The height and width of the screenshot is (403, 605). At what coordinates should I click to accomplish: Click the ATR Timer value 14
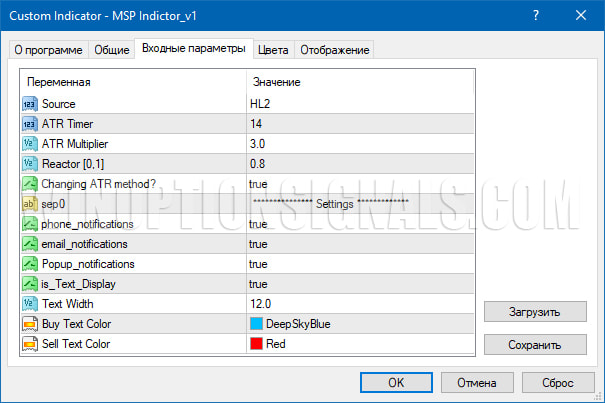(x=256, y=124)
